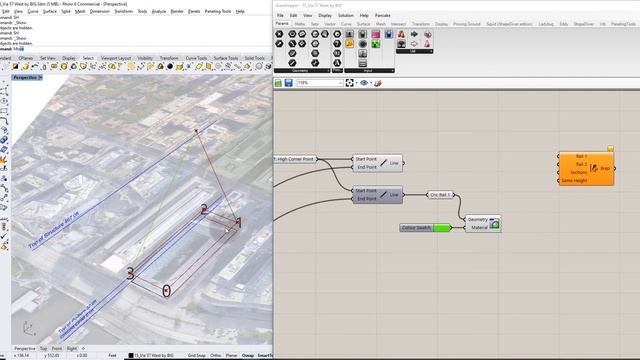The image size is (640, 360).
Task: Click the pink cone icon in Util panel
Action: click(427, 44)
